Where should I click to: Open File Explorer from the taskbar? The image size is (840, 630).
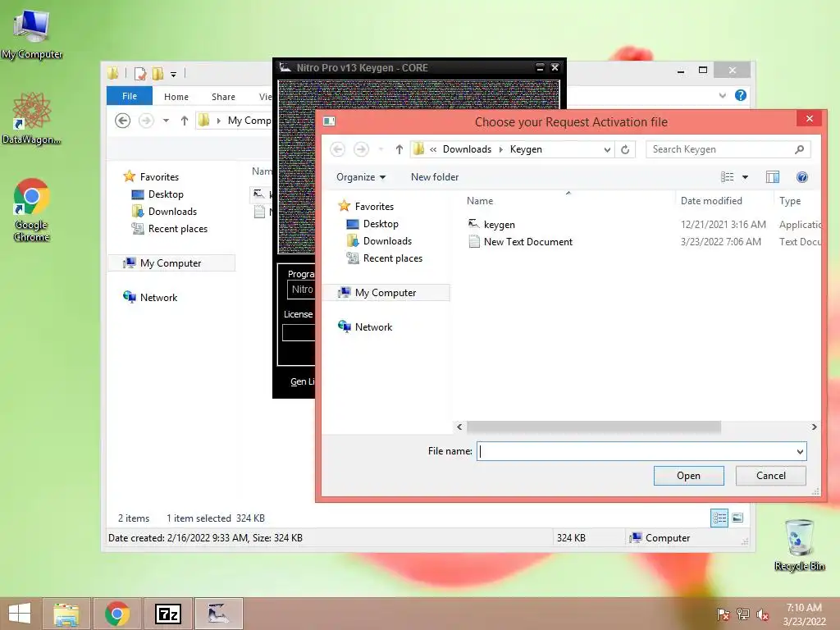click(x=66, y=614)
